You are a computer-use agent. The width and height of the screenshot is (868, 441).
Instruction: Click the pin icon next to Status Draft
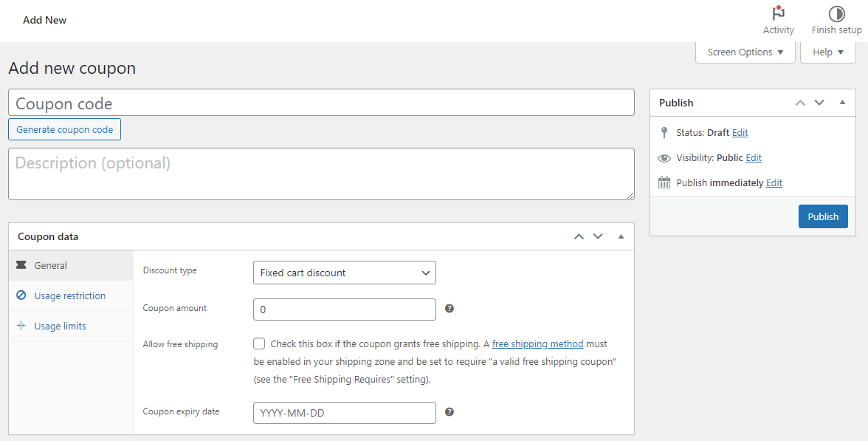[664, 132]
